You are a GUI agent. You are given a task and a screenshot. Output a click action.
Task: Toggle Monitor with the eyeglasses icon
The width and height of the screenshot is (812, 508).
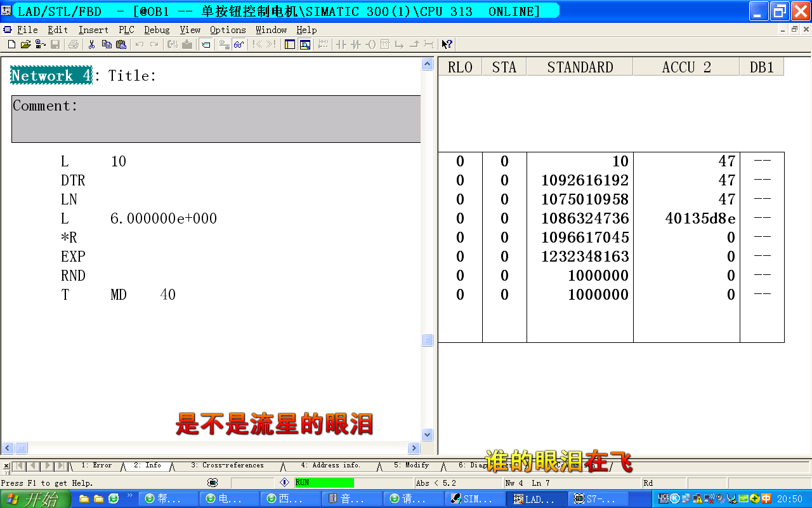(239, 44)
